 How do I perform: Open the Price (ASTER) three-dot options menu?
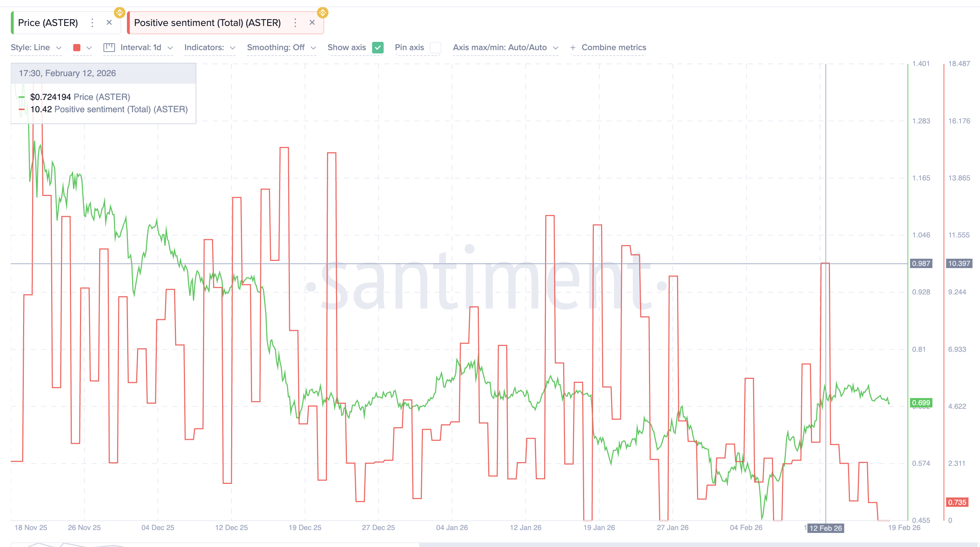click(x=92, y=23)
